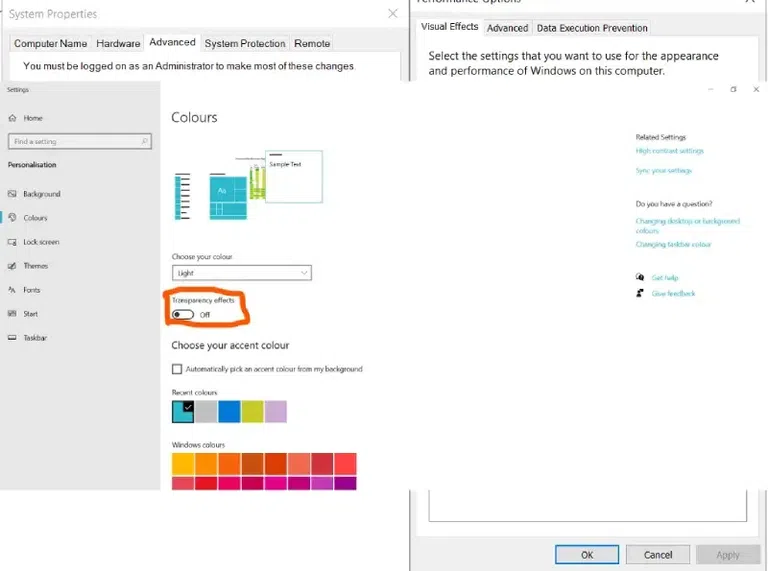Select Advanced tab in System Properties

(x=172, y=42)
